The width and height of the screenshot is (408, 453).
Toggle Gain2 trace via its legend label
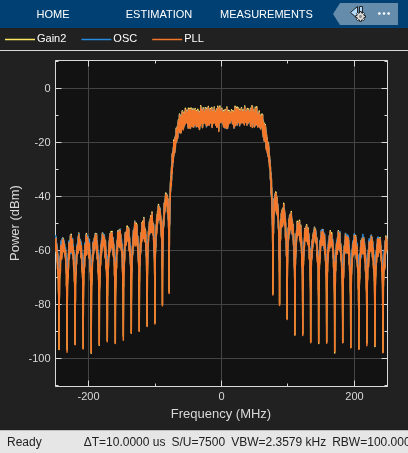click(x=52, y=38)
